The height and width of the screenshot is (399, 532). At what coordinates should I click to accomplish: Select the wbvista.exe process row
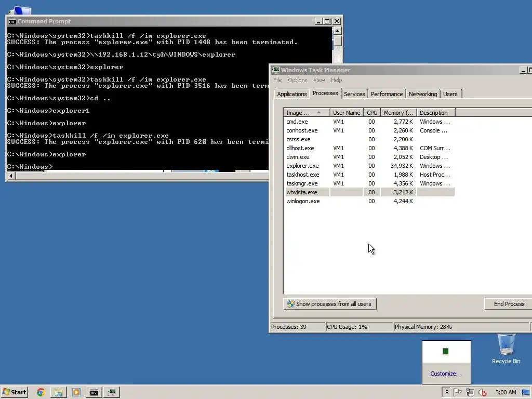point(370,192)
